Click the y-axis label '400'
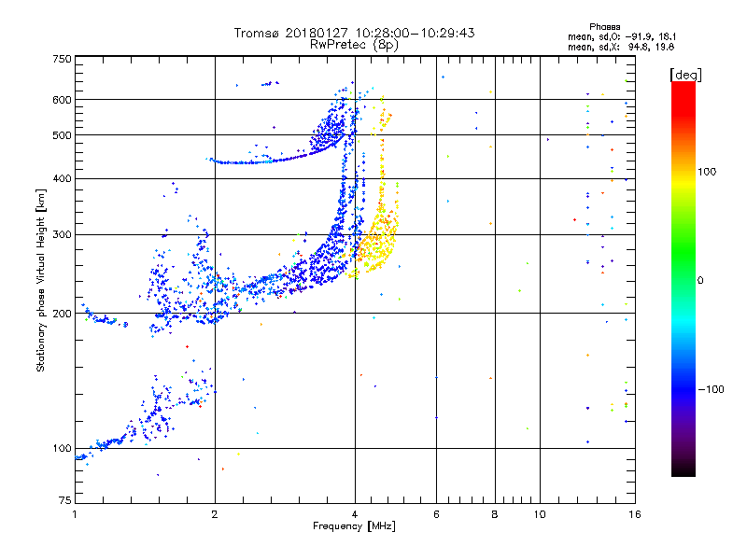The image size is (747, 560). [x=62, y=178]
